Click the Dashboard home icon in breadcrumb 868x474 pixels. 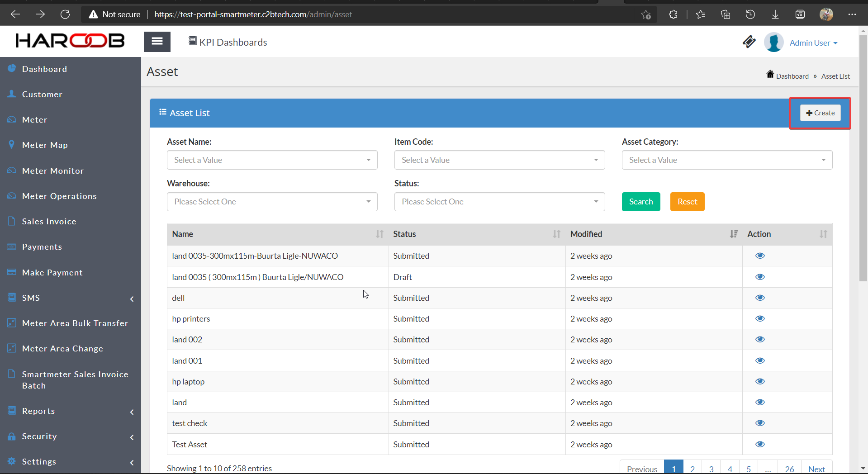770,74
